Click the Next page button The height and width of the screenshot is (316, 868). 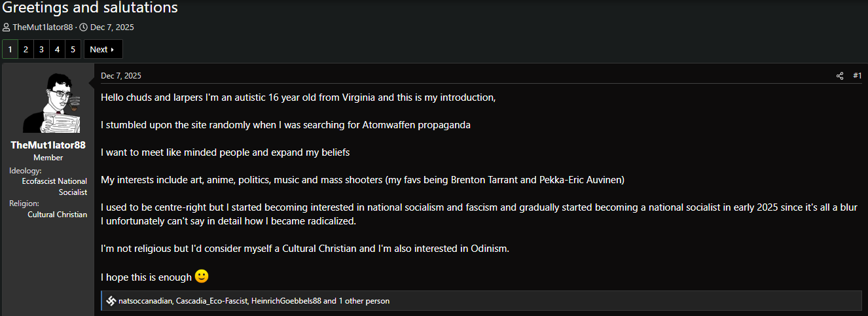coord(102,50)
